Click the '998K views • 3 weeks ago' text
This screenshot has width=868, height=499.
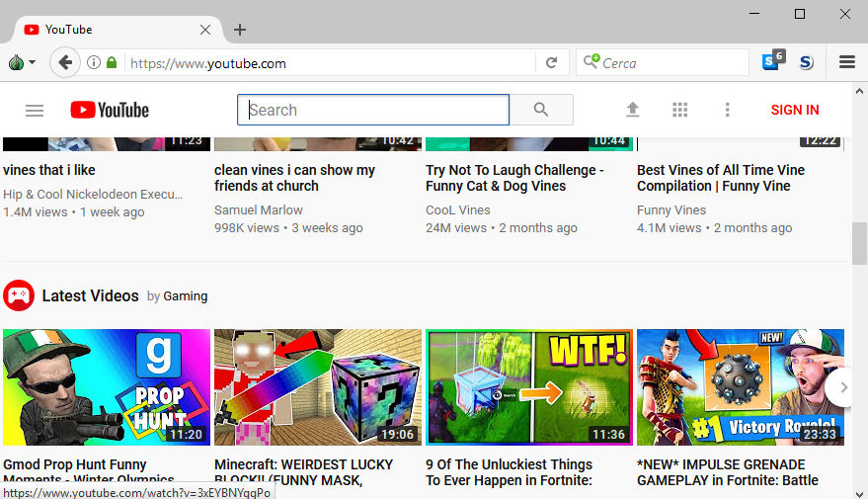point(288,227)
